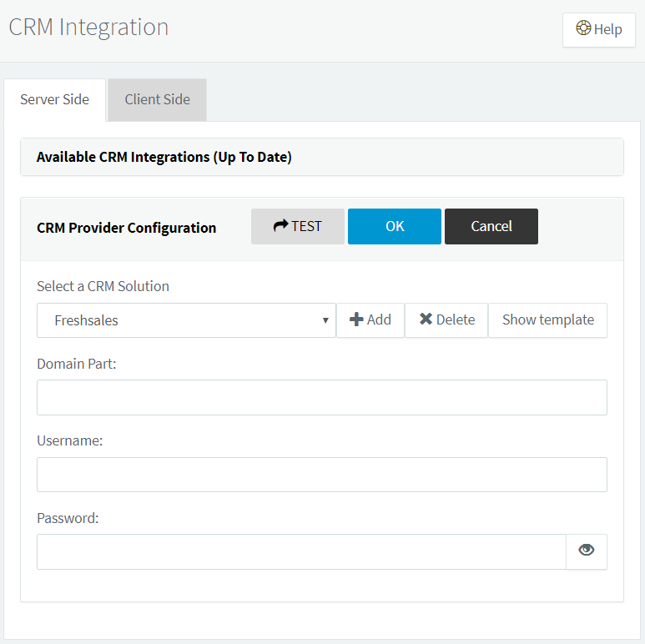Viewport: 645px width, 644px height.
Task: Open the Client Side tab
Action: click(x=157, y=99)
